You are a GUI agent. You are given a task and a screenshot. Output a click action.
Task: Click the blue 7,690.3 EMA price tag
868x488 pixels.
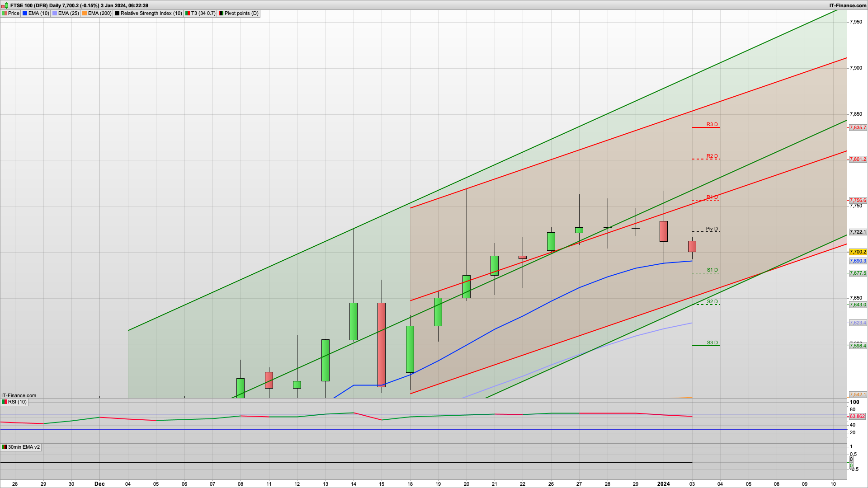[858, 261]
